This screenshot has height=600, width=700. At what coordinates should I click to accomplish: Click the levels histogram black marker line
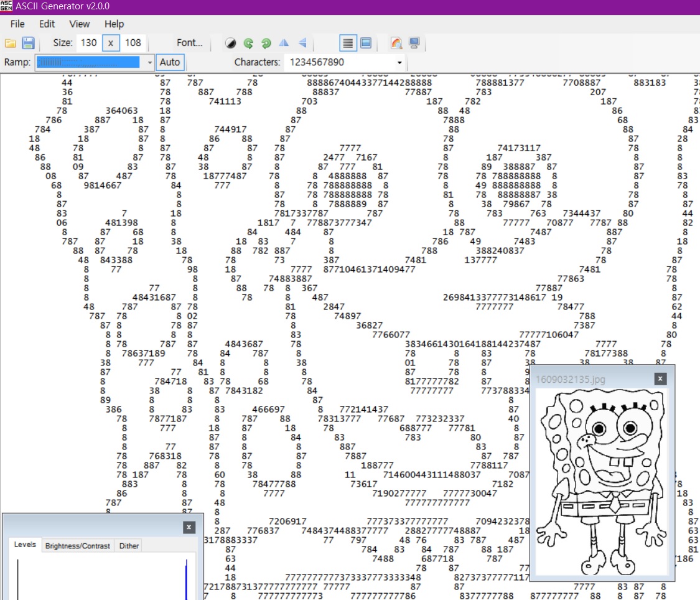(x=18, y=579)
